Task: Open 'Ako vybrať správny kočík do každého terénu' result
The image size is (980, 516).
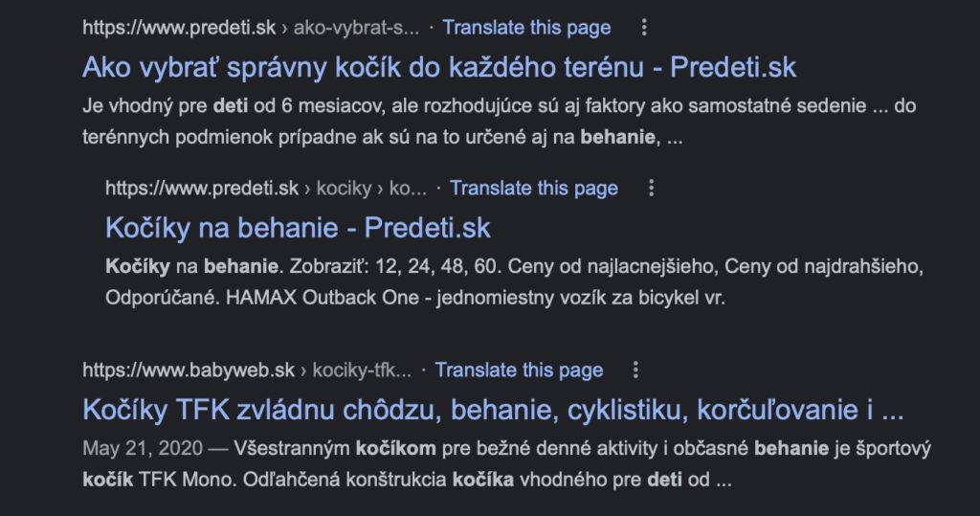Action: (x=439, y=67)
